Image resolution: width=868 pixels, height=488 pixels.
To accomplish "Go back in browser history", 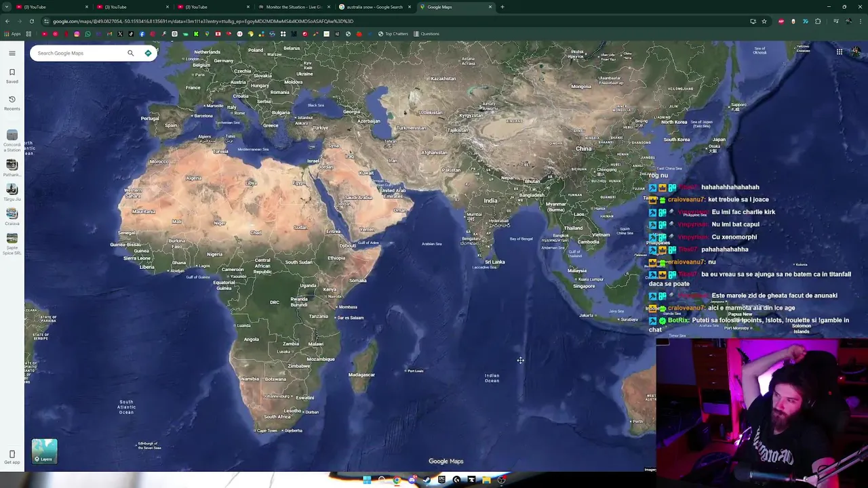I will tap(7, 21).
